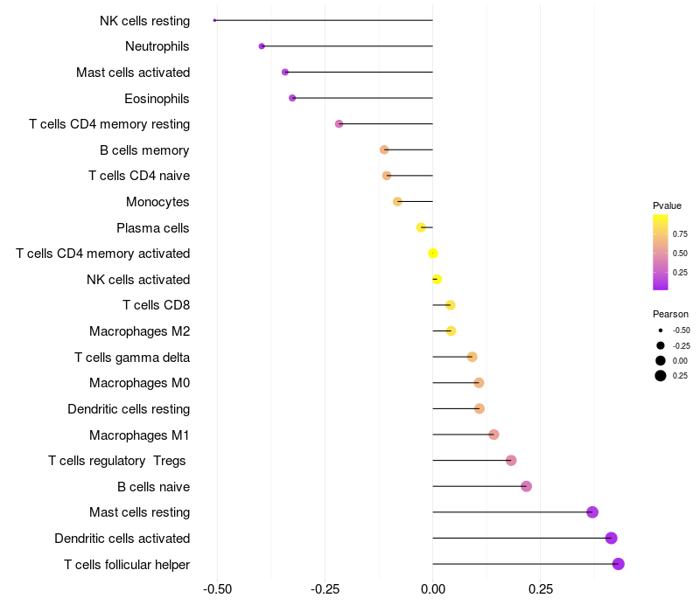Click the Macrophages M1 axis label
Screen dimensions: 700x612
[x=139, y=435]
